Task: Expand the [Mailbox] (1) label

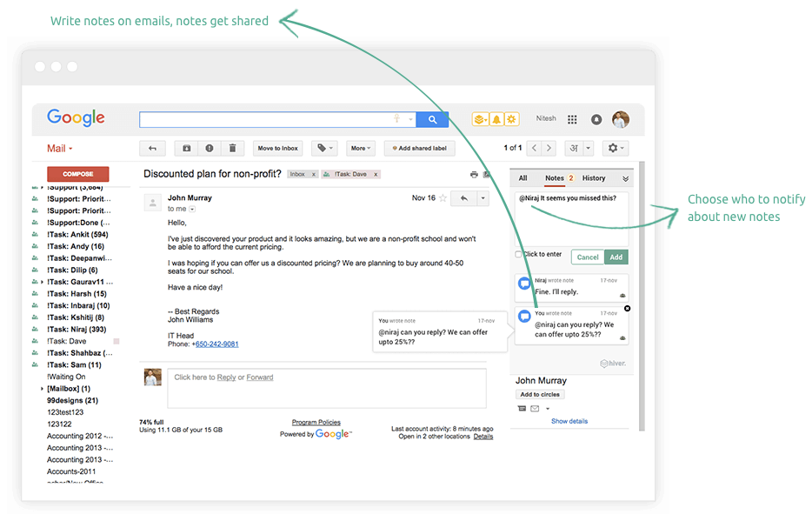Action: (x=42, y=389)
